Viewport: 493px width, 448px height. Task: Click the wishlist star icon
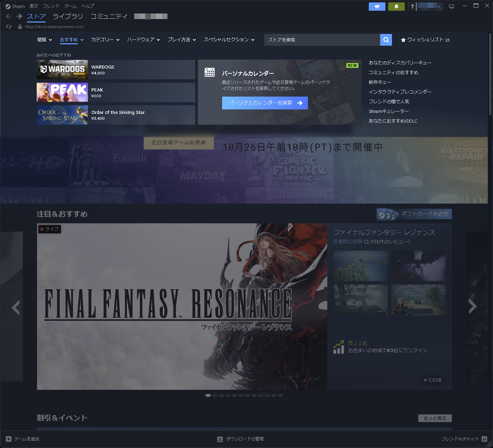coord(403,40)
